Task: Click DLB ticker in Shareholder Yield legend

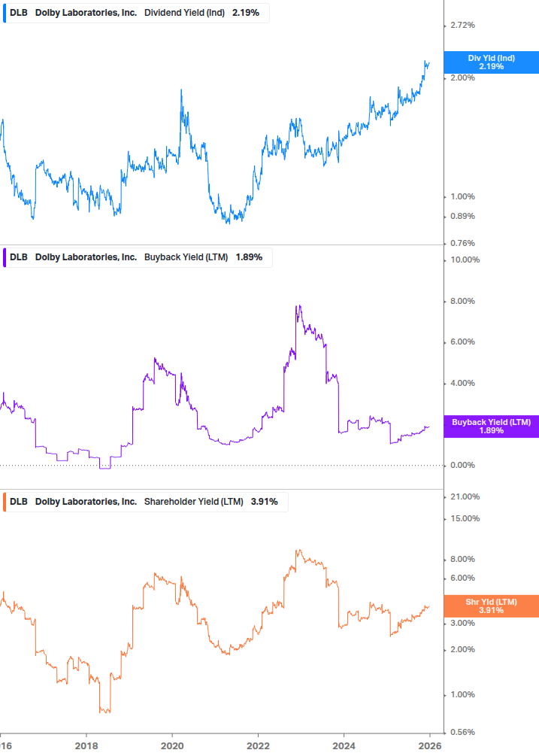Action: (19, 502)
